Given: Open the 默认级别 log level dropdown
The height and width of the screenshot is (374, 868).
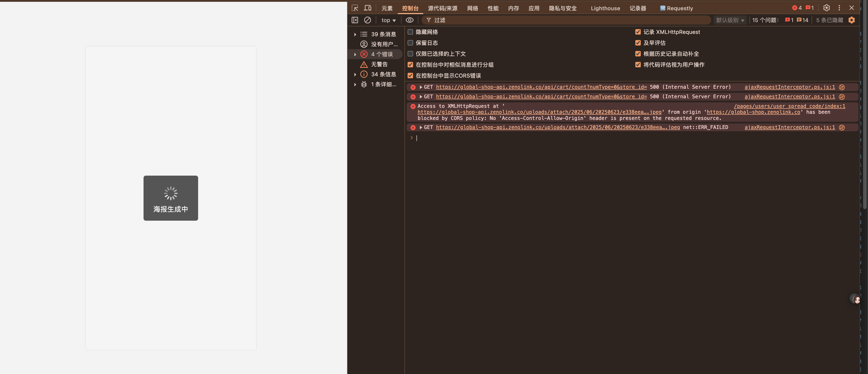Looking at the screenshot, I should coord(730,20).
